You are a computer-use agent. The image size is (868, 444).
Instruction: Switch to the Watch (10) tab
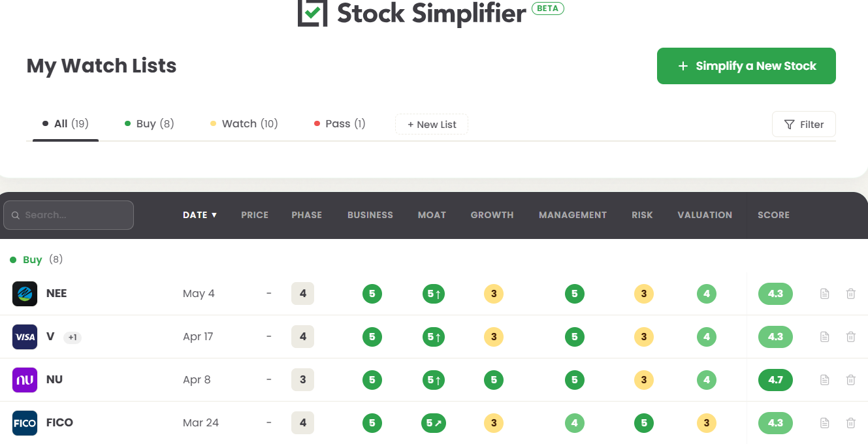(244, 124)
